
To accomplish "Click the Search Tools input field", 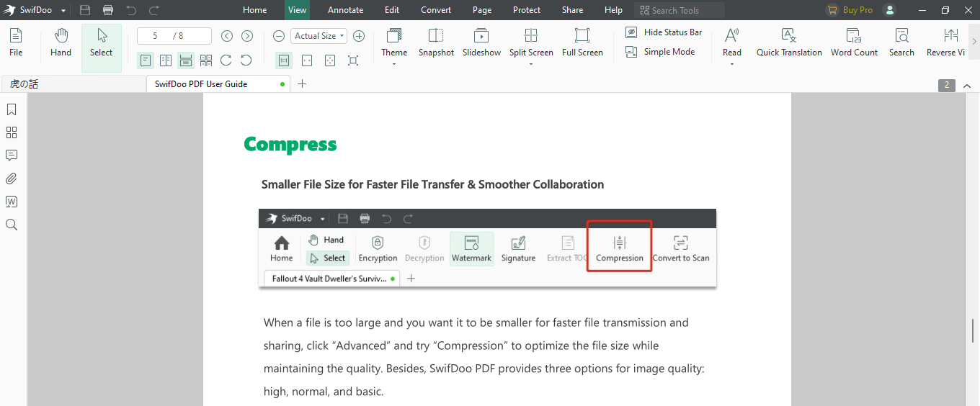I will [x=680, y=10].
